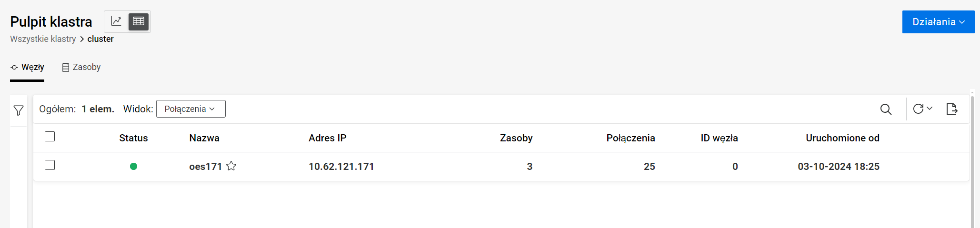Open the filter panel funnel icon

(x=19, y=110)
